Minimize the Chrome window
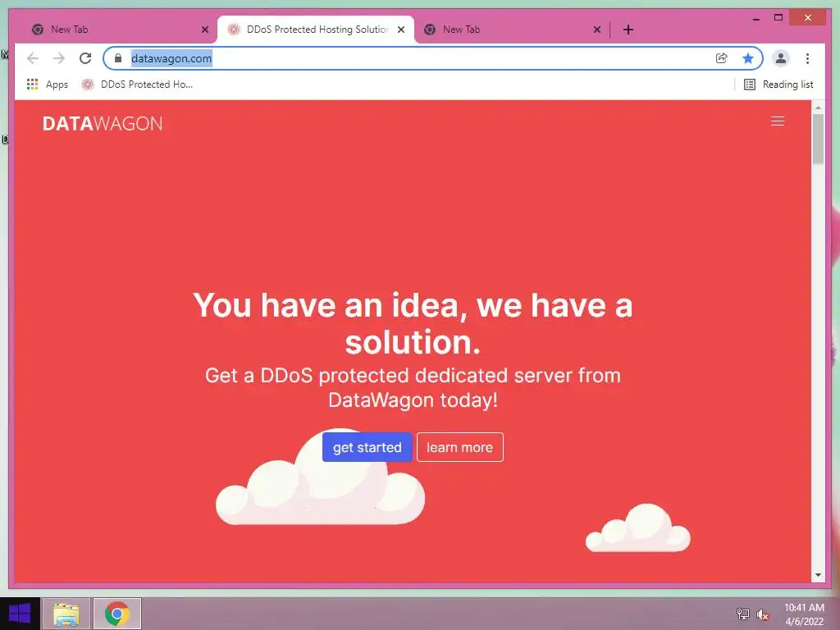The width and height of the screenshot is (840, 630). point(756,18)
